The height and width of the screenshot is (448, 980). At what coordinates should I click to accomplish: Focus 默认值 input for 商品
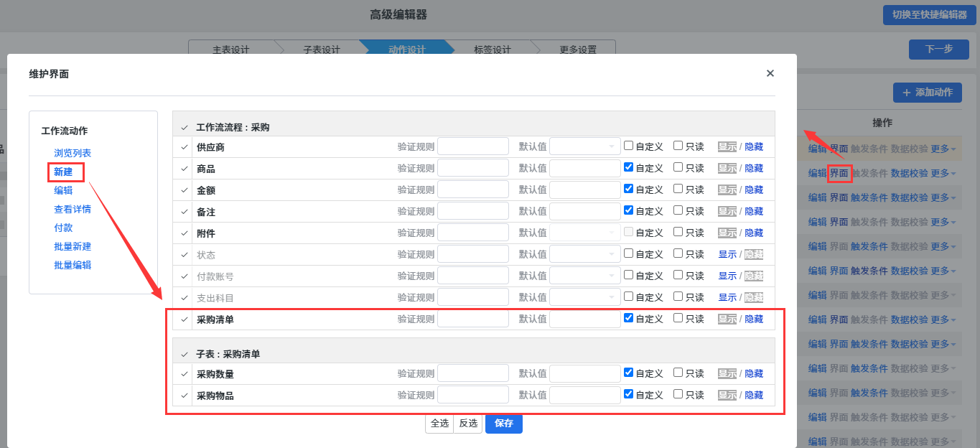coord(585,168)
